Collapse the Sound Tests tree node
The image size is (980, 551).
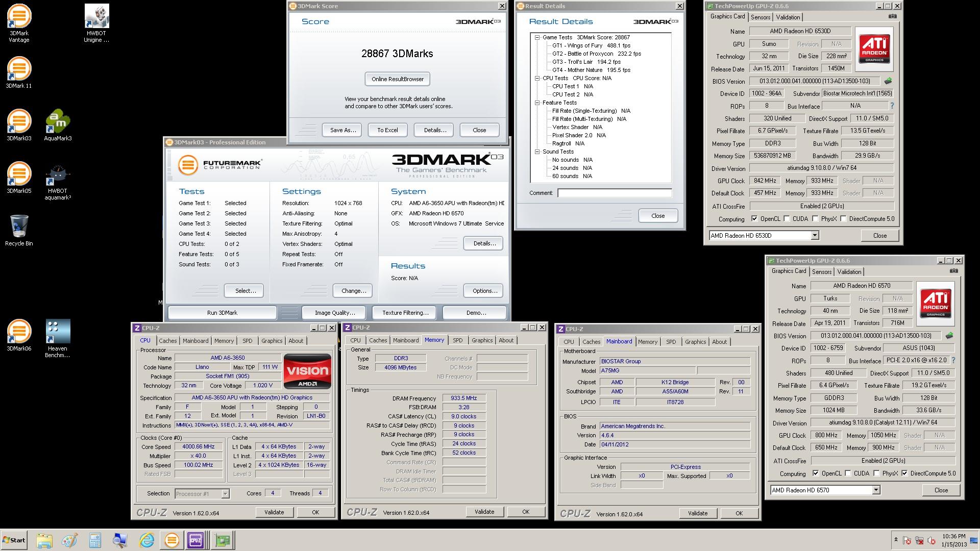pyautogui.click(x=537, y=152)
